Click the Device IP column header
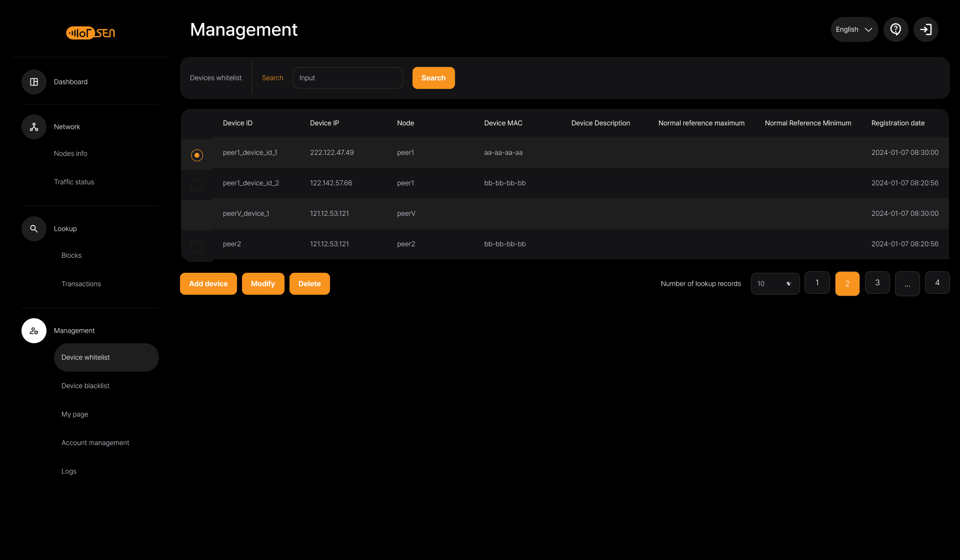This screenshot has height=560, width=960. pos(324,123)
